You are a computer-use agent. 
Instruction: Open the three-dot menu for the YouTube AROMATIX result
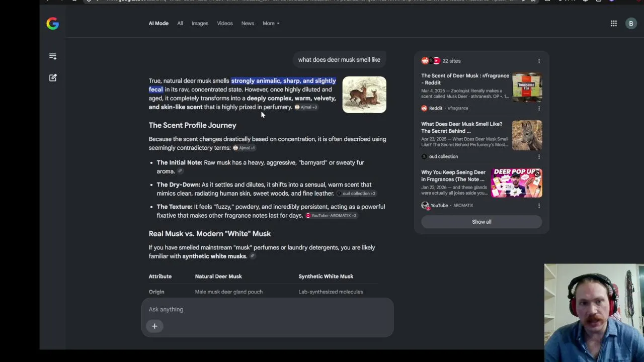click(x=539, y=205)
